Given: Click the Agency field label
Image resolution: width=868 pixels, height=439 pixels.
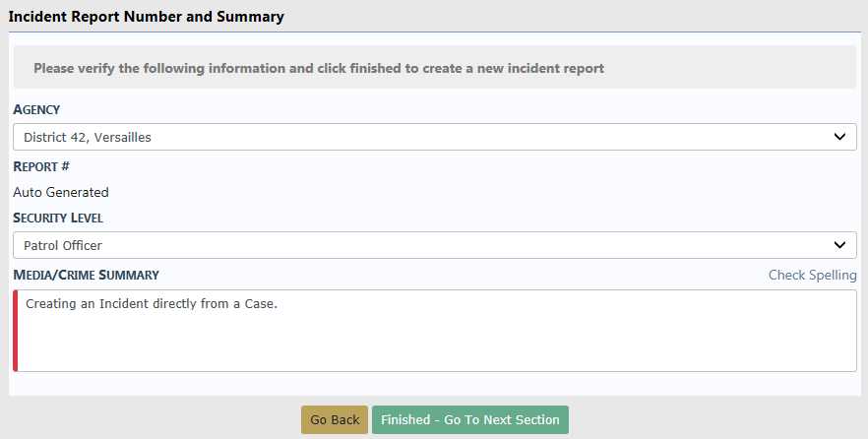Looking at the screenshot, I should [36, 109].
